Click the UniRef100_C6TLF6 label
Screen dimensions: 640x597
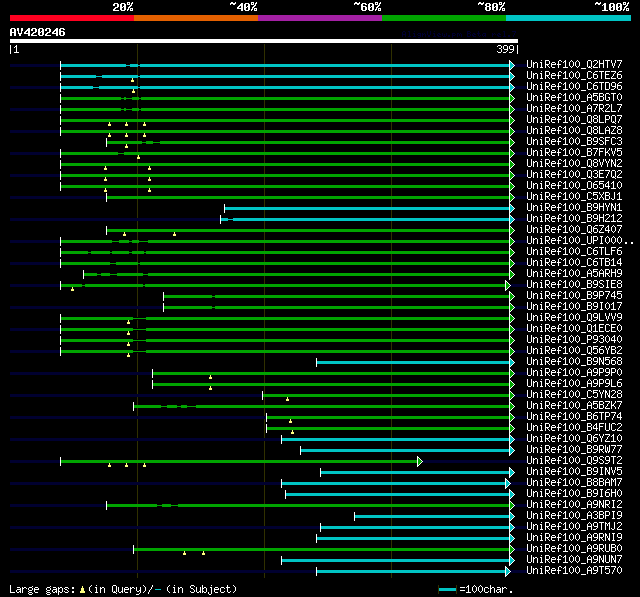(574, 252)
